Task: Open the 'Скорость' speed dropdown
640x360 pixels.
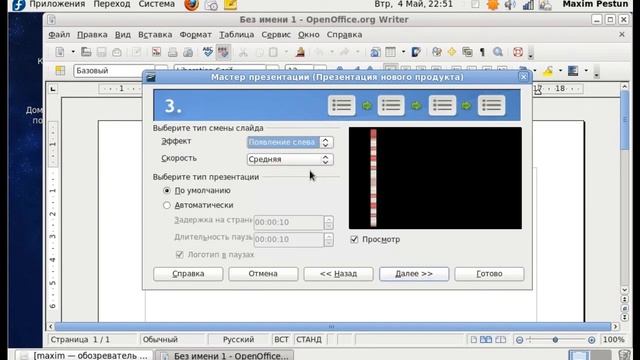Action: (290, 159)
